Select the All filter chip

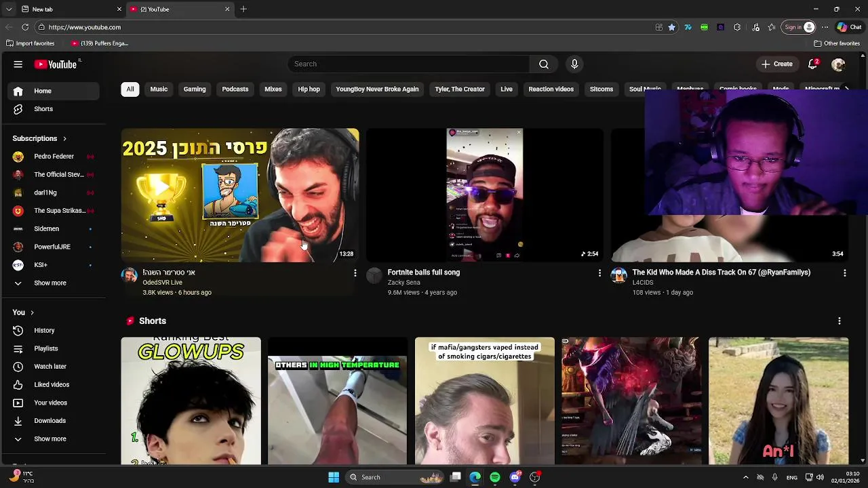130,89
